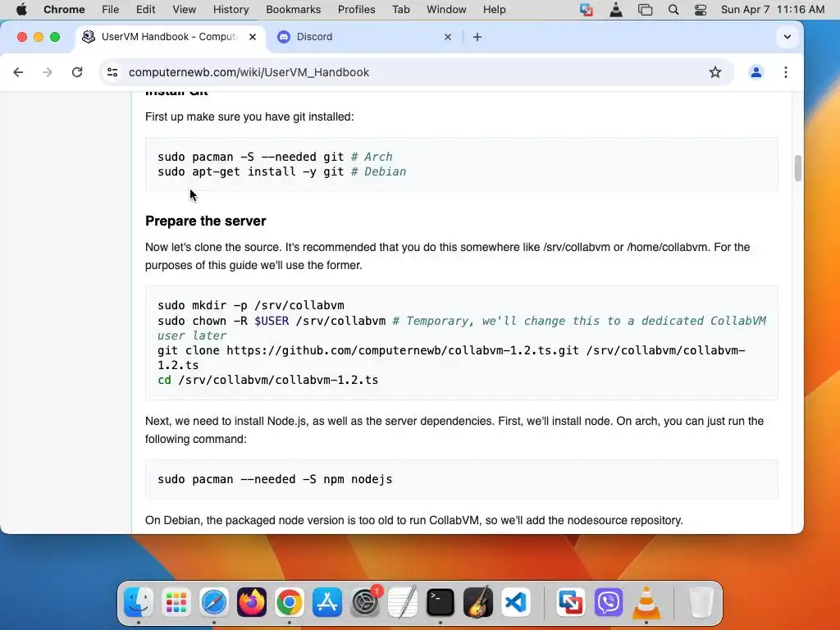
Task: Click the date and time in menu bar
Action: (x=773, y=10)
